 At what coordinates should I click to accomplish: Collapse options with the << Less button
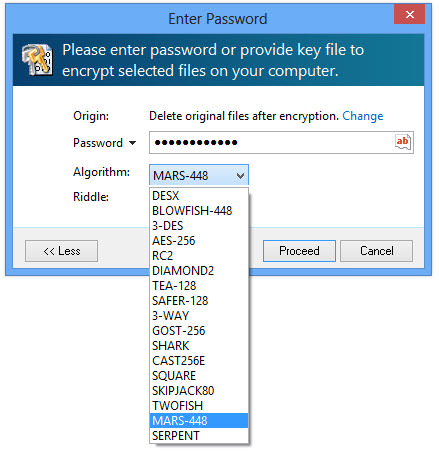tap(61, 251)
